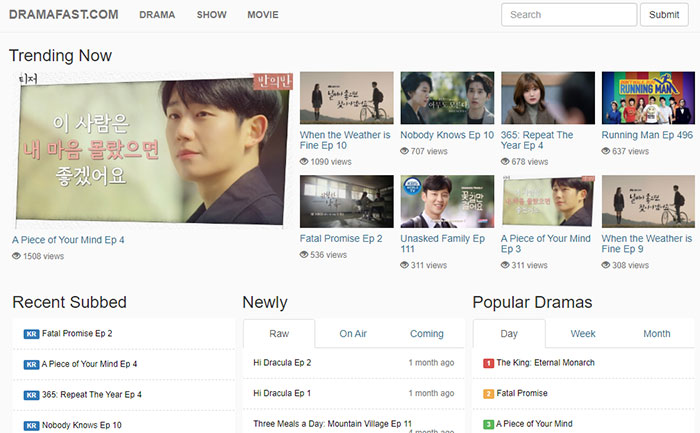Click the KR badge beside 365: Repeat The Year Ep 4
The width and height of the screenshot is (700, 433).
[31, 395]
